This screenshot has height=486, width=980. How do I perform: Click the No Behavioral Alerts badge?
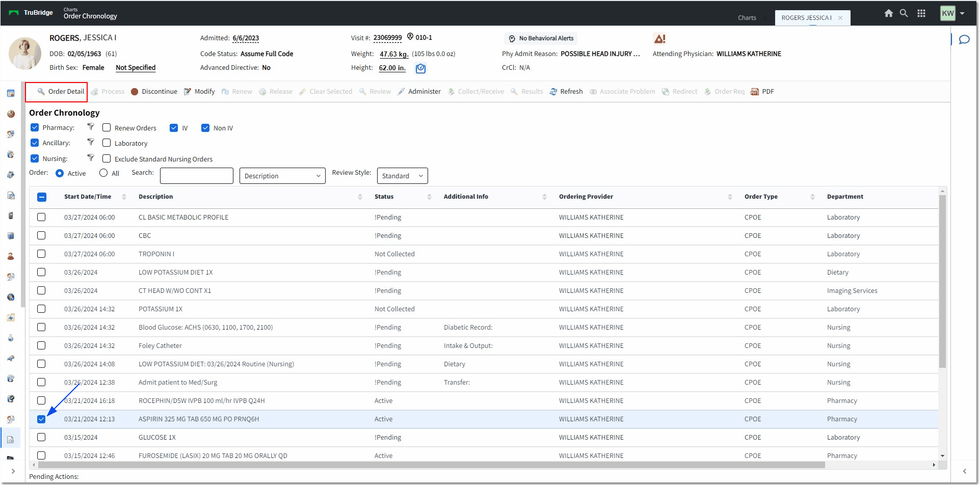(541, 38)
